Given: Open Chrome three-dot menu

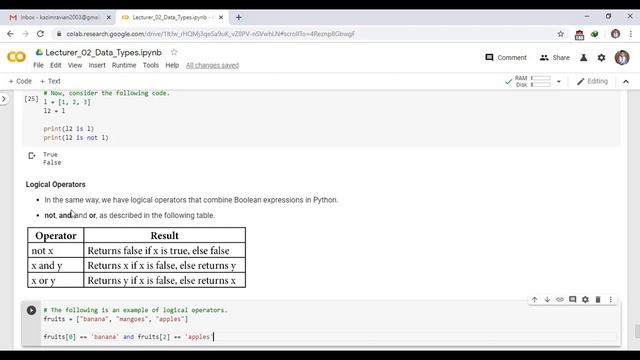Looking at the screenshot, I should [x=631, y=34].
